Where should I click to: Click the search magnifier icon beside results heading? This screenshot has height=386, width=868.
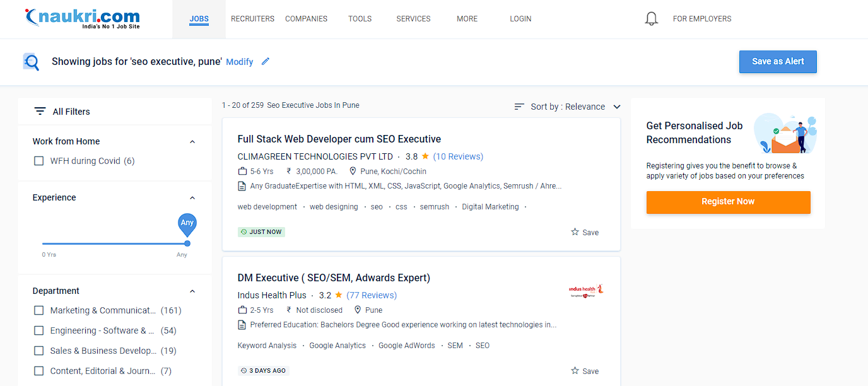coord(31,62)
